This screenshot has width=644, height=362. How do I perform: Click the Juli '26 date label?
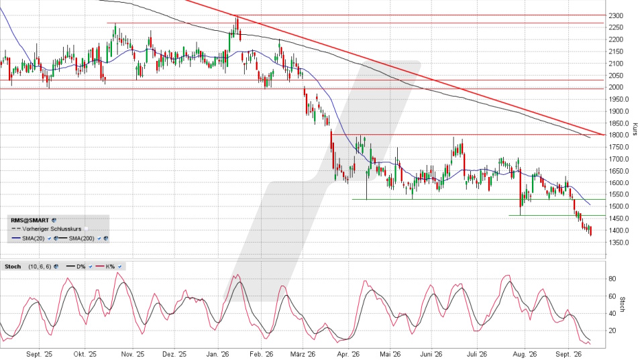477,354
